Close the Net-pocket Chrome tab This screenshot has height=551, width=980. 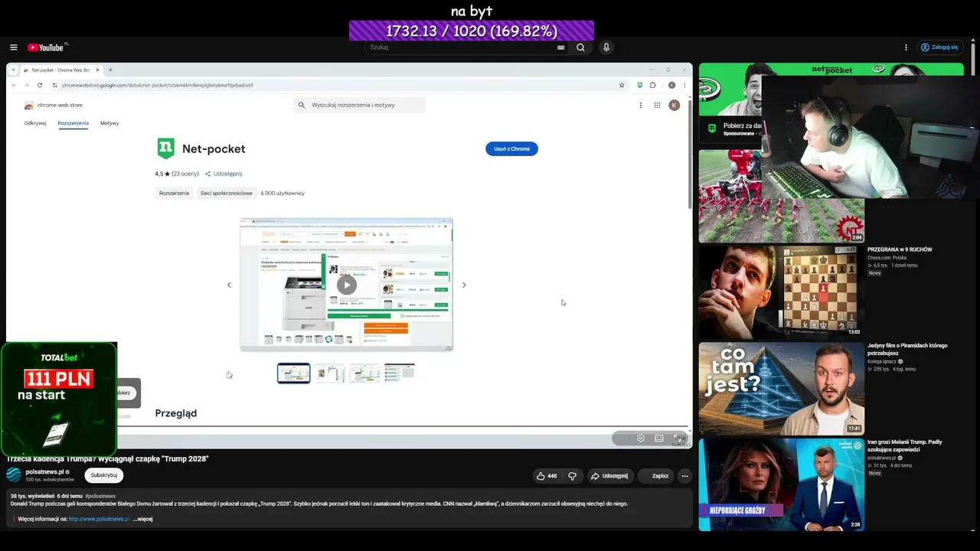coord(97,70)
